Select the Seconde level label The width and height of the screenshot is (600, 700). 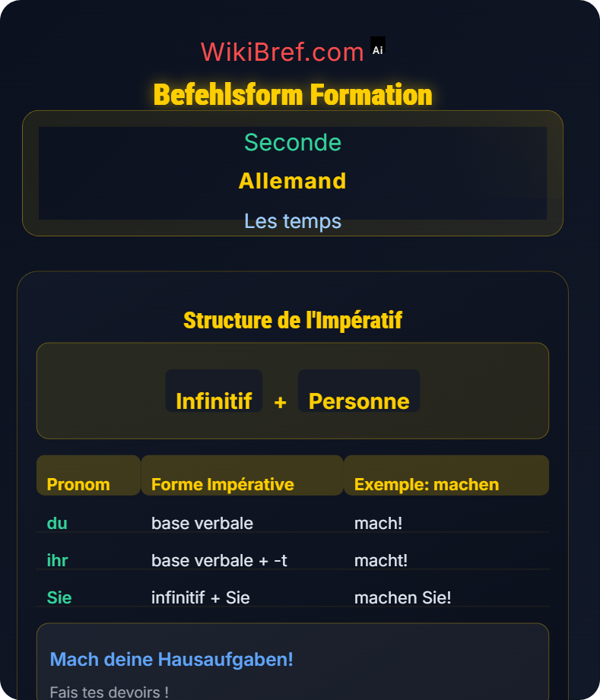pos(293,142)
